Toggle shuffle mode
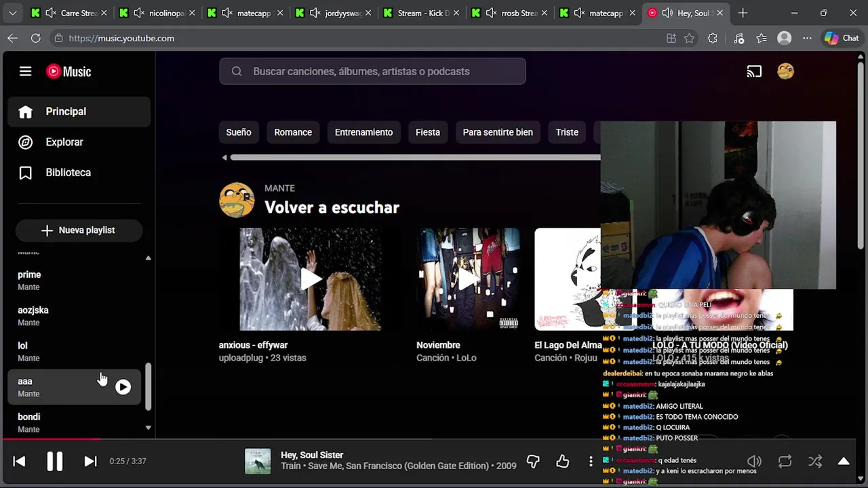 815,462
